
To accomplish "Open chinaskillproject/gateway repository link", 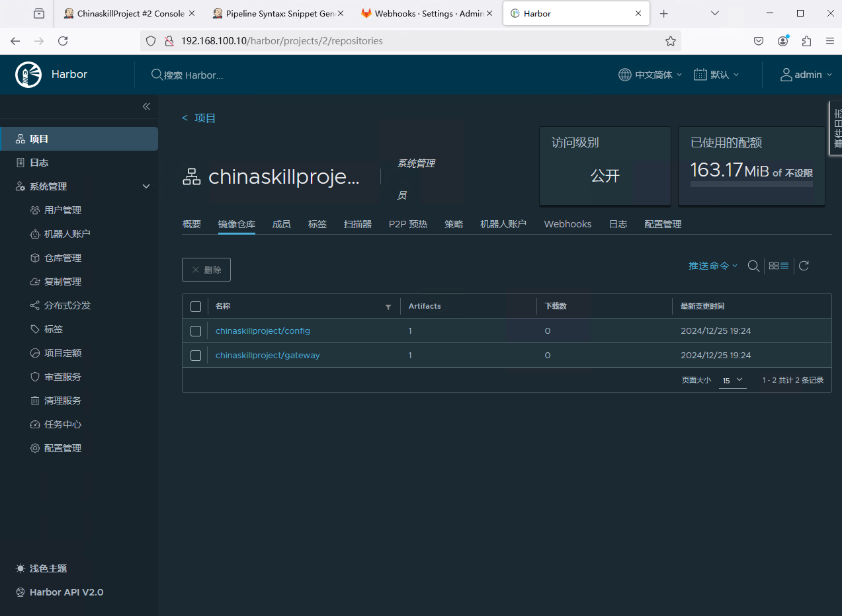I will [268, 356].
